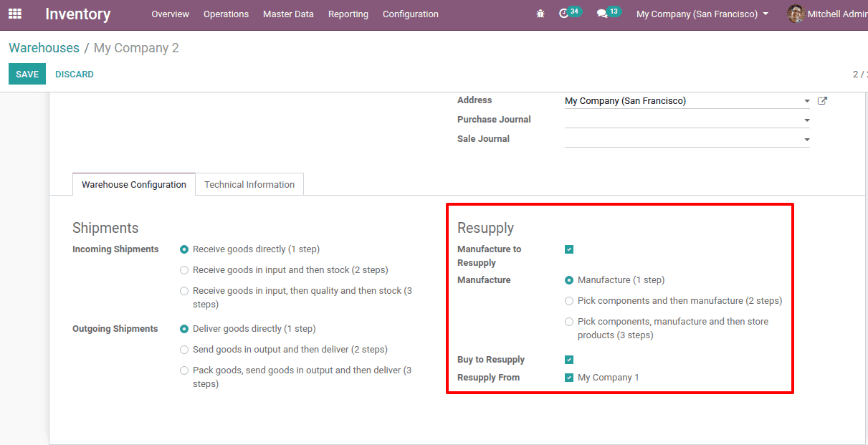This screenshot has width=868, height=445.
Task: Click Mitchell Admin user avatar
Action: click(796, 14)
